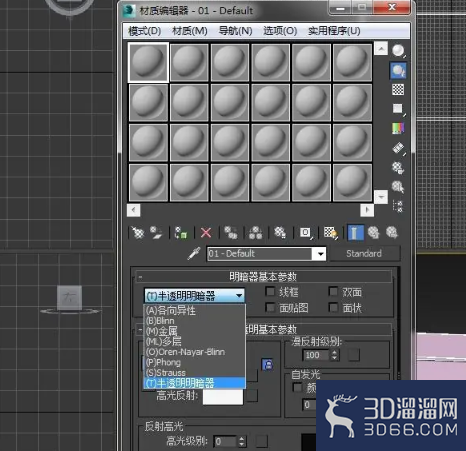This screenshot has height=451, width=466.
Task: Enable the 双面 checkbox
Action: pos(333,292)
